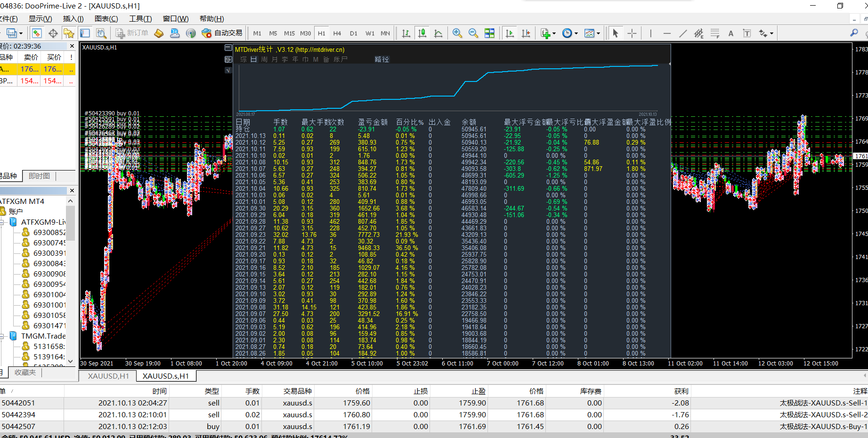
Task: Open the 图表(C) menu
Action: (106, 19)
